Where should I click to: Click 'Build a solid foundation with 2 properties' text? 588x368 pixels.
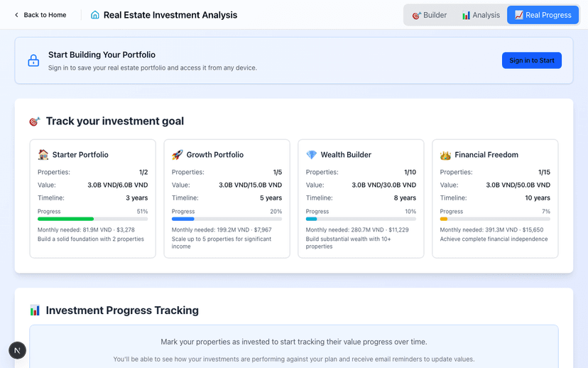[x=91, y=239]
